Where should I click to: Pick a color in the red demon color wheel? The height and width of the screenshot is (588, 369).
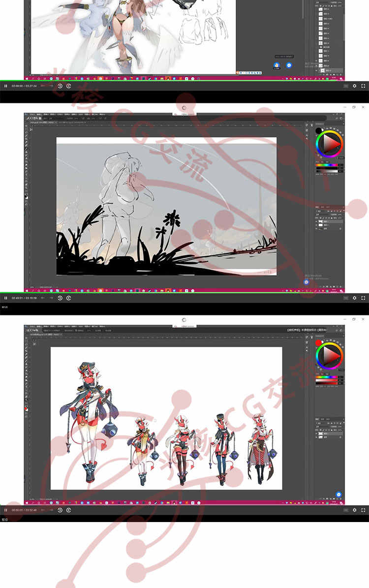pyautogui.click(x=329, y=356)
